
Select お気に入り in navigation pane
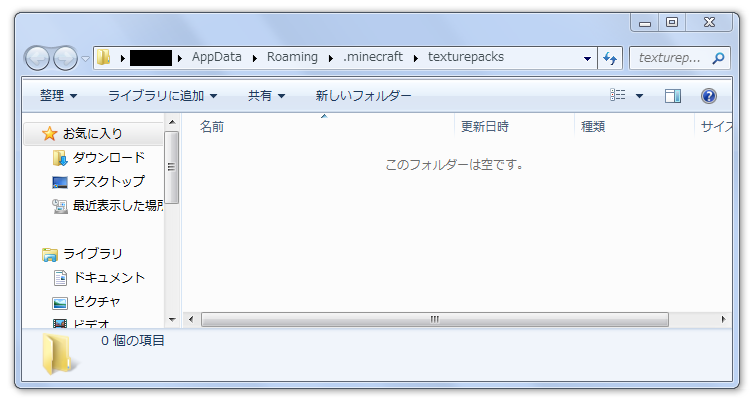(x=93, y=134)
